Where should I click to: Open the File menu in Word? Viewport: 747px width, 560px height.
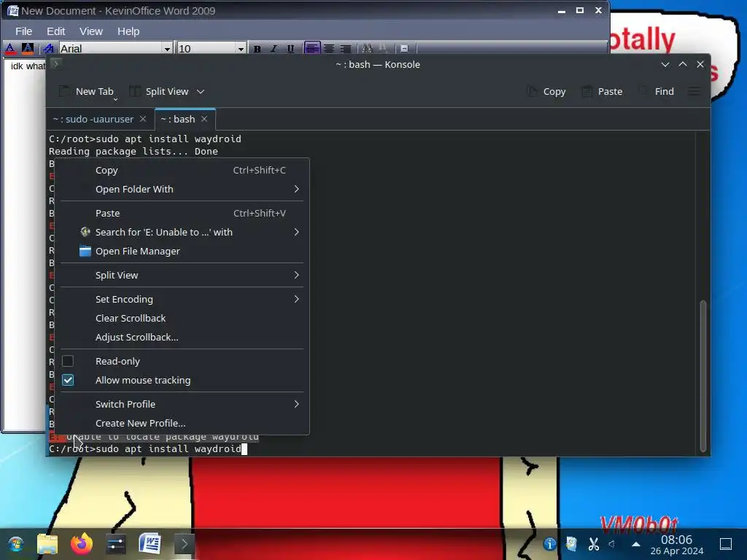tap(24, 31)
